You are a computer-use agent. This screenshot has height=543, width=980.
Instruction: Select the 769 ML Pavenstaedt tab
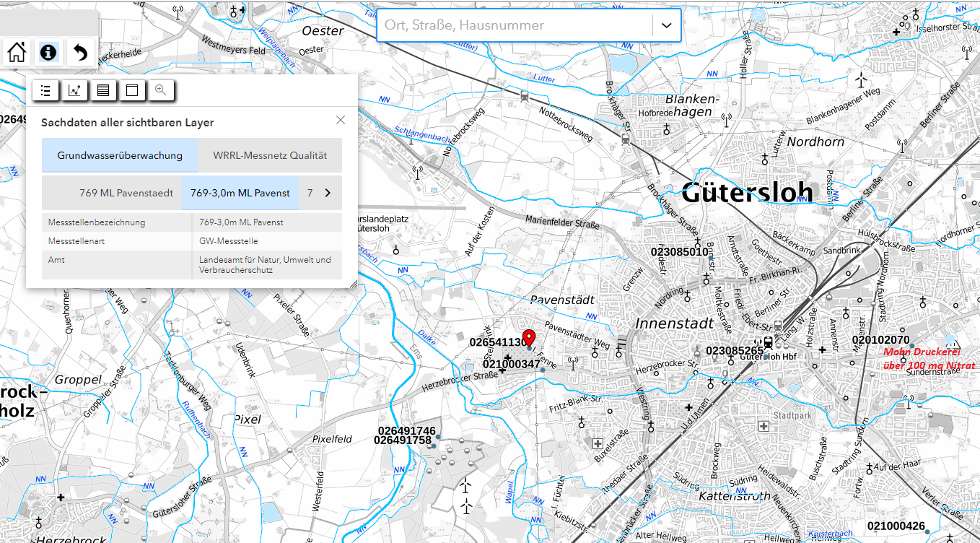tap(126, 193)
